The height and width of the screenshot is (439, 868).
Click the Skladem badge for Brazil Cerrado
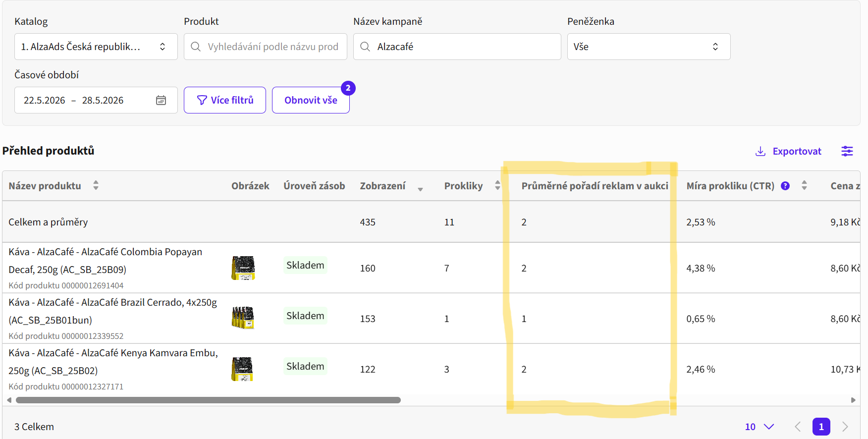pyautogui.click(x=305, y=316)
